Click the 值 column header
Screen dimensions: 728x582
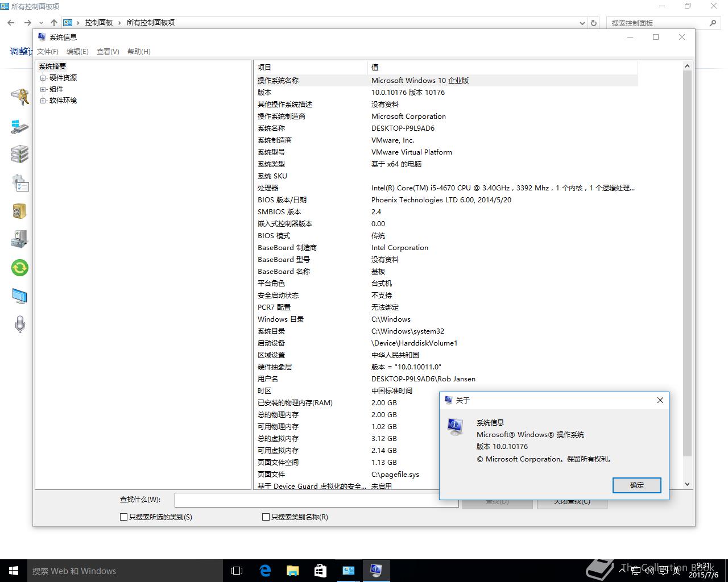(503, 67)
